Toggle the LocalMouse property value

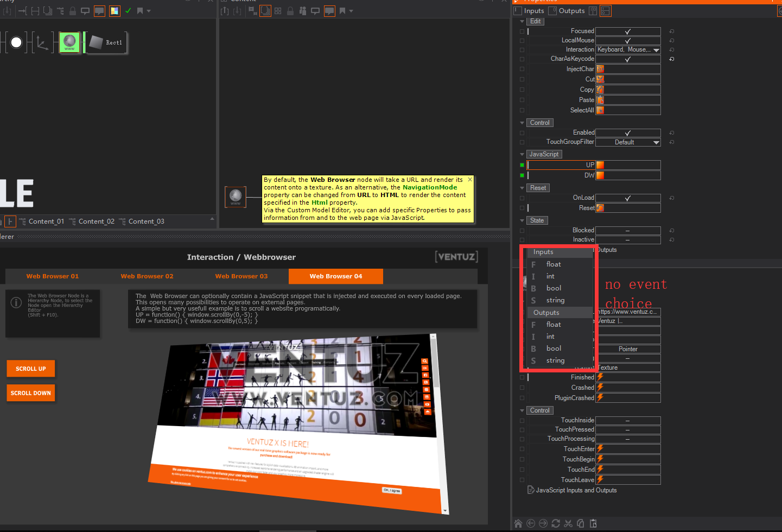point(628,41)
